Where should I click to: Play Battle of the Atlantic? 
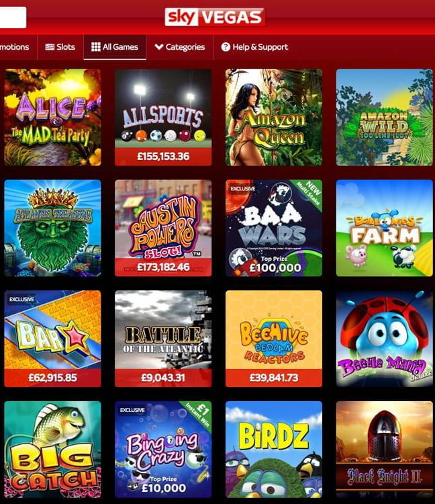point(163,339)
